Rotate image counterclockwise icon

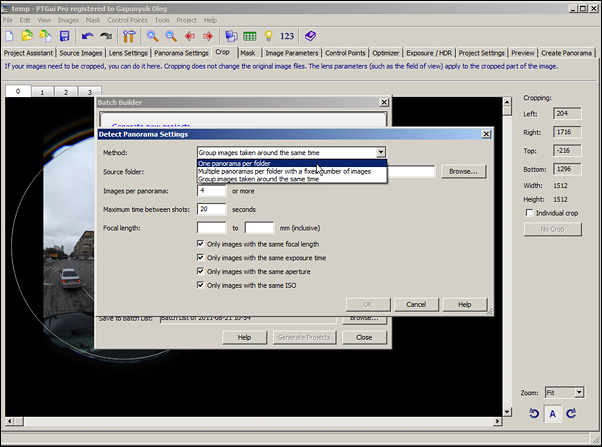pos(534,414)
